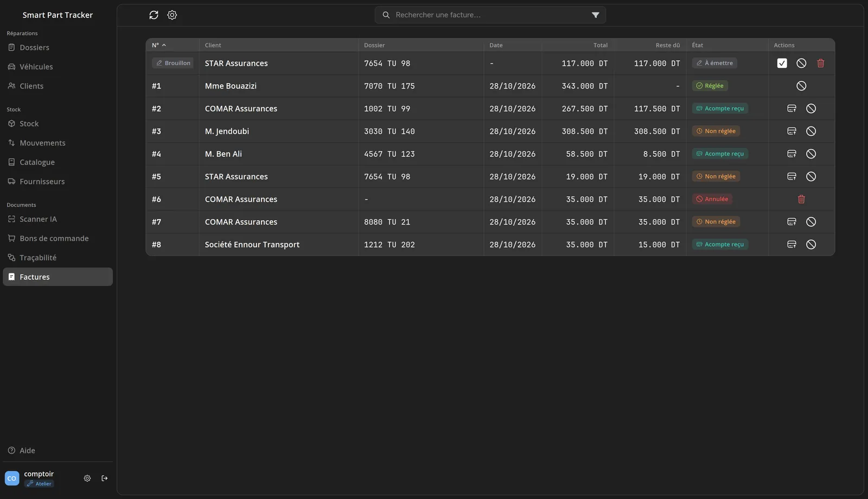Click the 'Réglée' status badge of invoice #1

pos(710,86)
